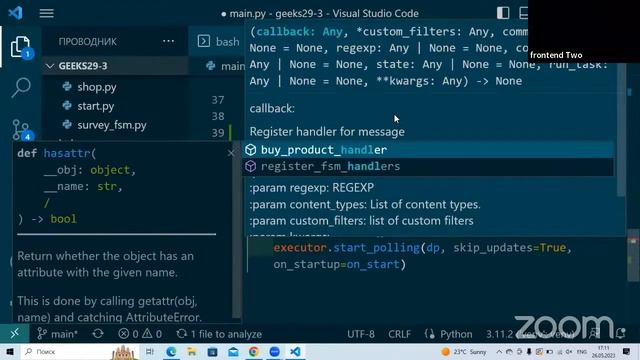The height and width of the screenshot is (360, 640).
Task: Change end of line sequence CRLF
Action: pyautogui.click(x=400, y=334)
